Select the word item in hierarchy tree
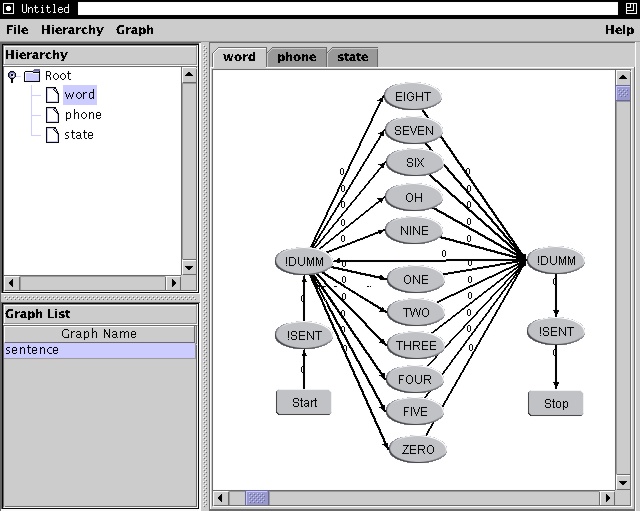The height and width of the screenshot is (511, 640). click(80, 95)
